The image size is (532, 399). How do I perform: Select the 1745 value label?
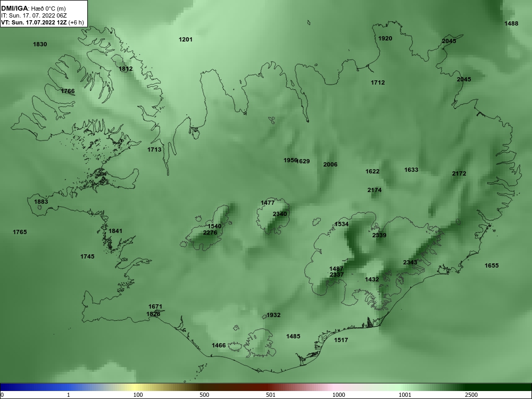coord(88,256)
